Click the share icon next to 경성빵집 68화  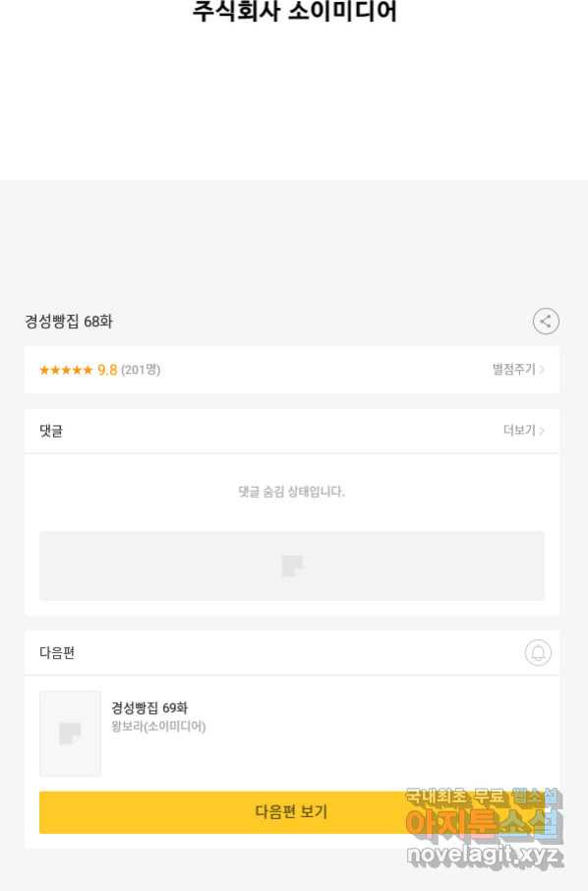[x=546, y=321]
